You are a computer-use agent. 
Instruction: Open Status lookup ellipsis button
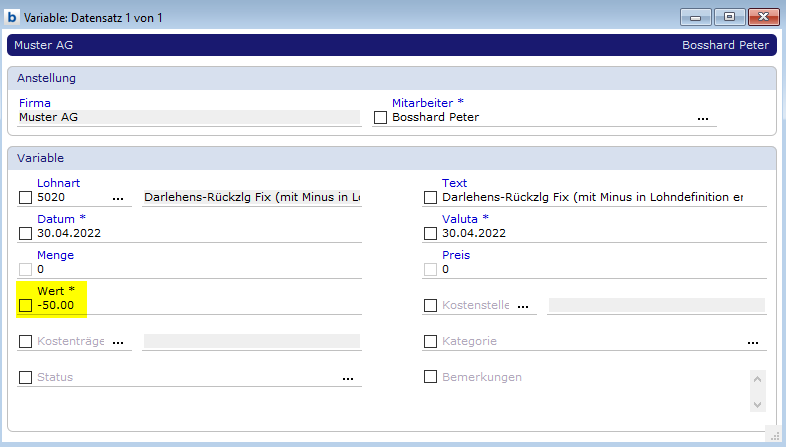pos(348,378)
